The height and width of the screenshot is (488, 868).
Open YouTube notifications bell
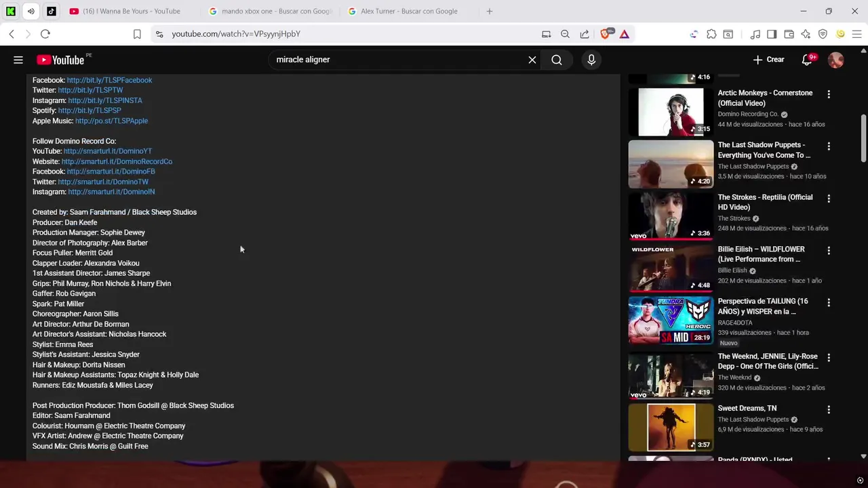coord(807,60)
